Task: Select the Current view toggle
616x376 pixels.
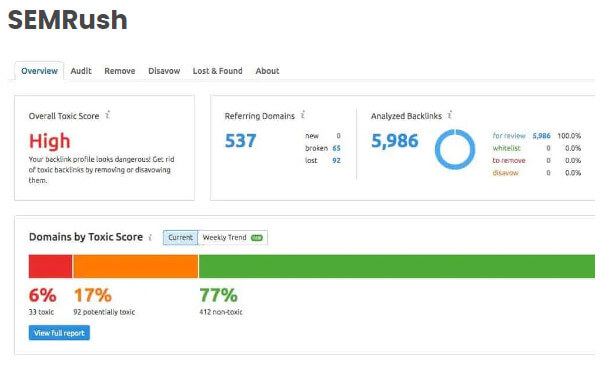Action: click(x=181, y=238)
